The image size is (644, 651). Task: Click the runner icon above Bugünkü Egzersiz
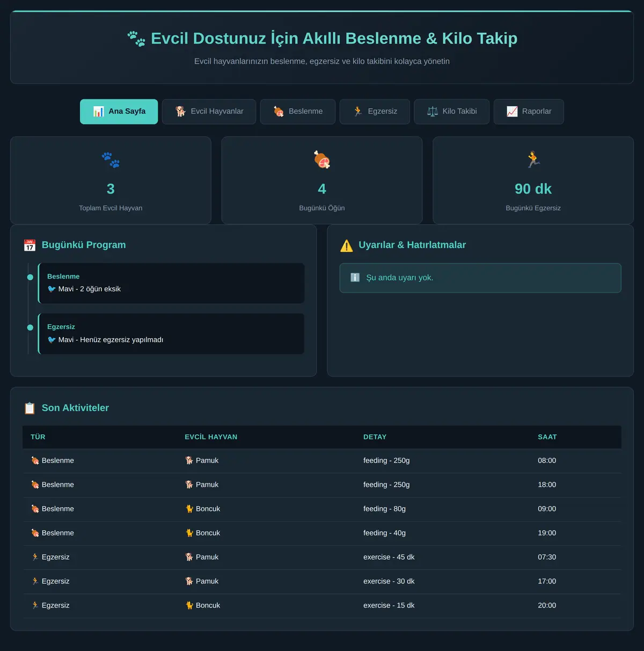coord(533,160)
